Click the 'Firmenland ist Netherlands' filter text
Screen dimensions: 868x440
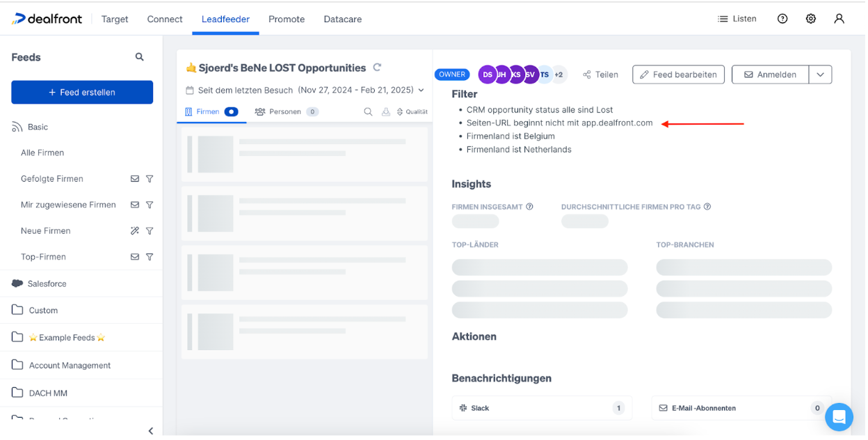519,150
